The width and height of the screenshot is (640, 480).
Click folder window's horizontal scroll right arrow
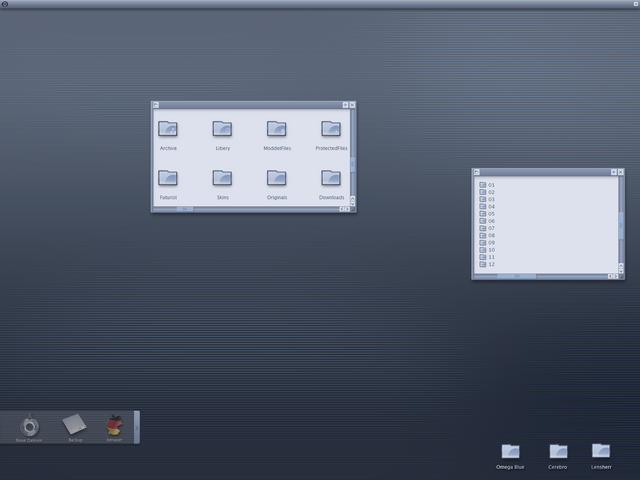click(347, 209)
